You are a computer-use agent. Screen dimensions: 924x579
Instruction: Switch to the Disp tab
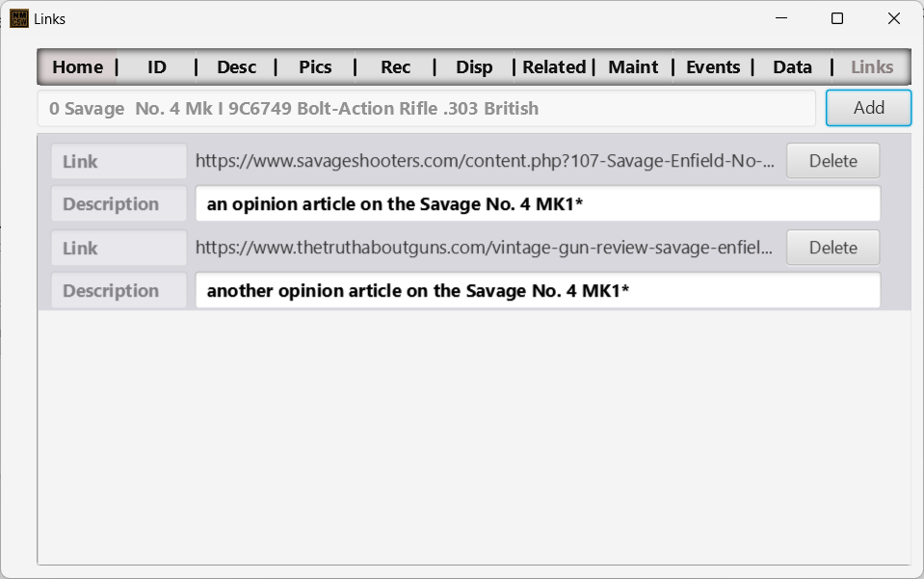point(474,67)
